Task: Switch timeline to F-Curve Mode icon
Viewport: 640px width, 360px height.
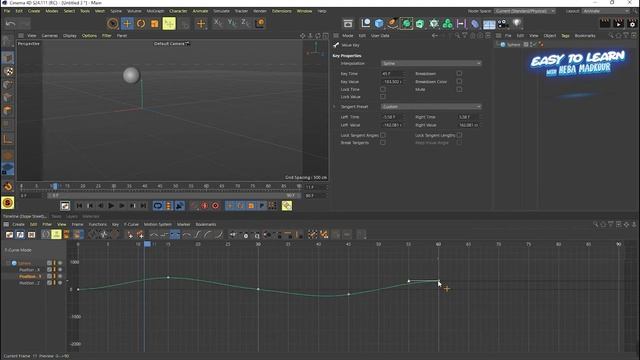Action: (x=20, y=235)
